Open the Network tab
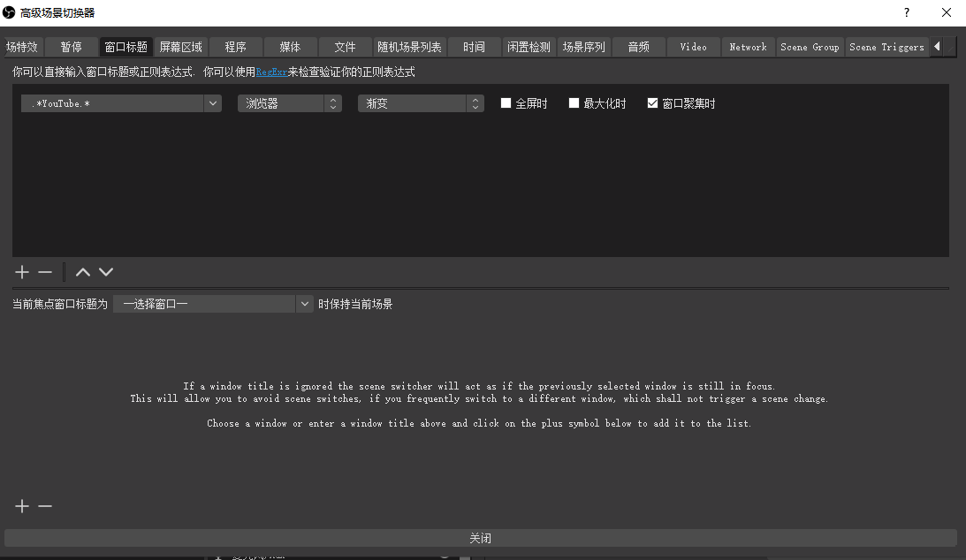The width and height of the screenshot is (966, 560). tap(749, 47)
